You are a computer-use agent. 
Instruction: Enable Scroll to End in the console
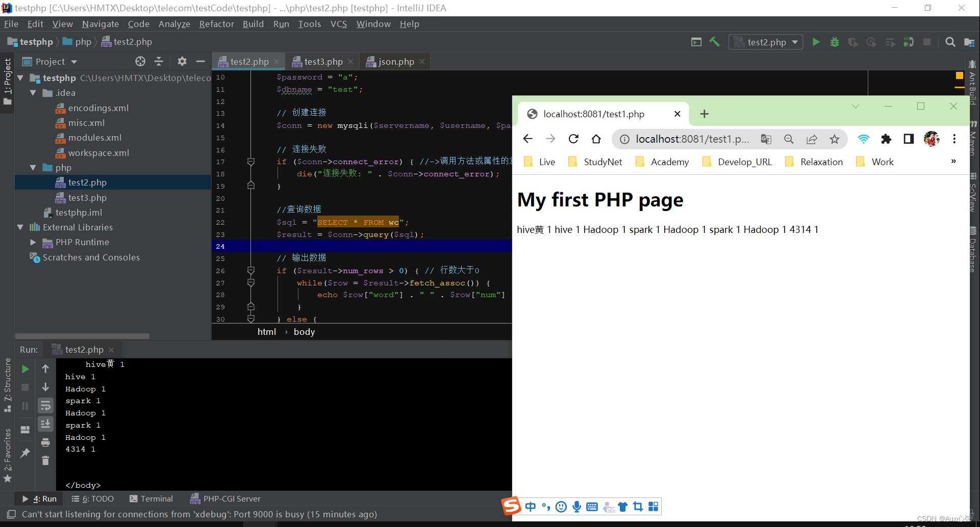(45, 424)
